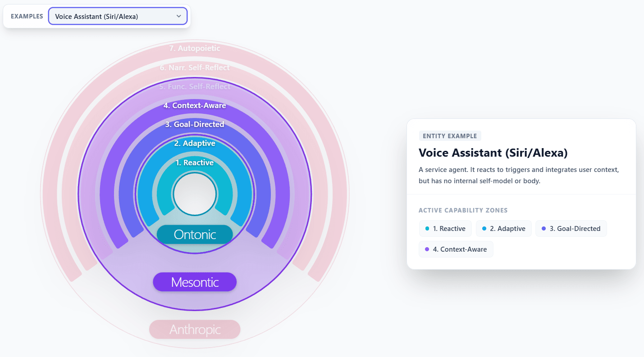This screenshot has width=644, height=357.
Task: Click the 1. Reactive capability chip
Action: pyautogui.click(x=445, y=229)
